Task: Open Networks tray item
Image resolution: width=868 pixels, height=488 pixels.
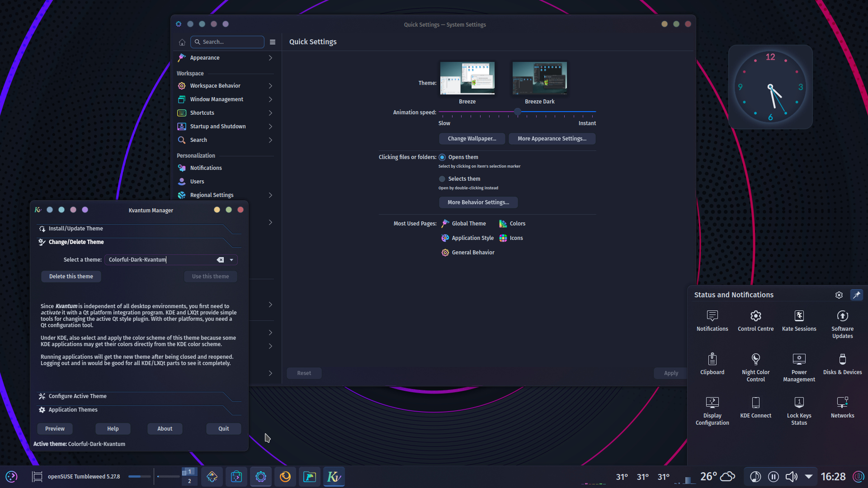Action: (x=842, y=408)
